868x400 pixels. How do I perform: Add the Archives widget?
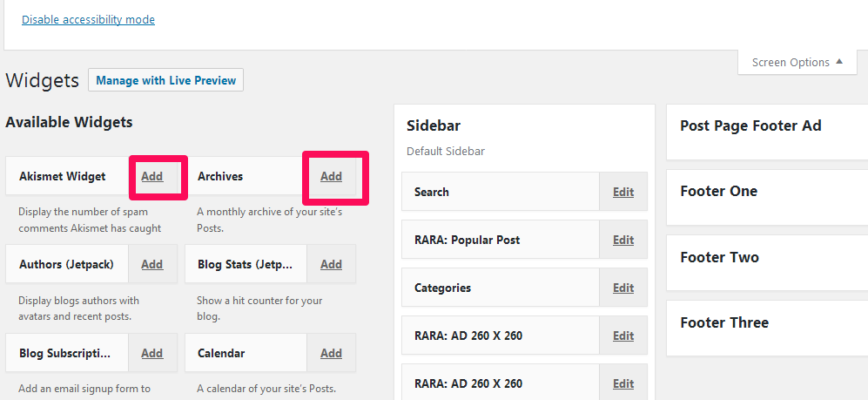click(x=331, y=176)
